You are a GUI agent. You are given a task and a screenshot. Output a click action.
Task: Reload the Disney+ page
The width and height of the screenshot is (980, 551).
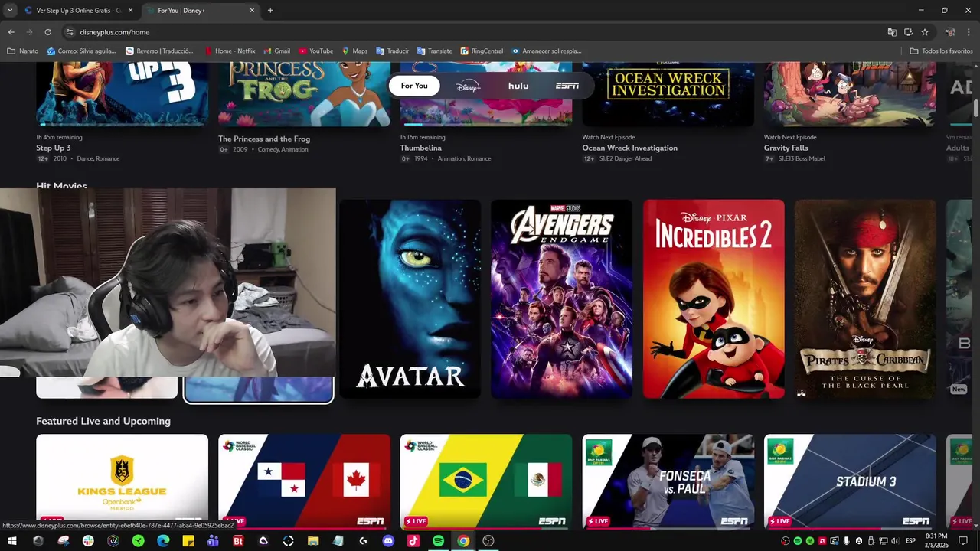click(47, 32)
